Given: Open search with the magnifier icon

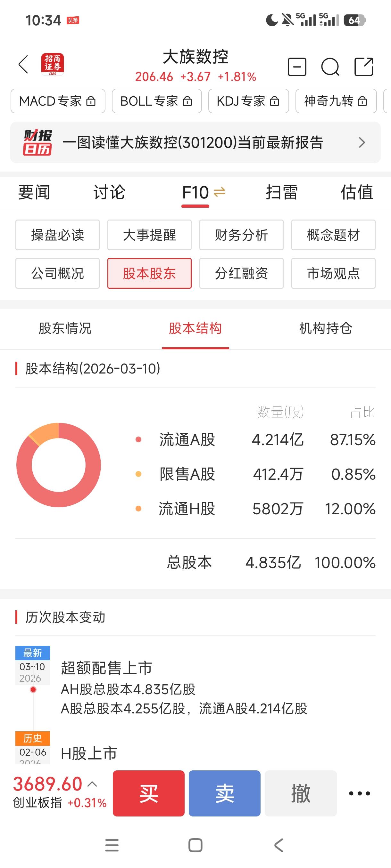Looking at the screenshot, I should (330, 67).
